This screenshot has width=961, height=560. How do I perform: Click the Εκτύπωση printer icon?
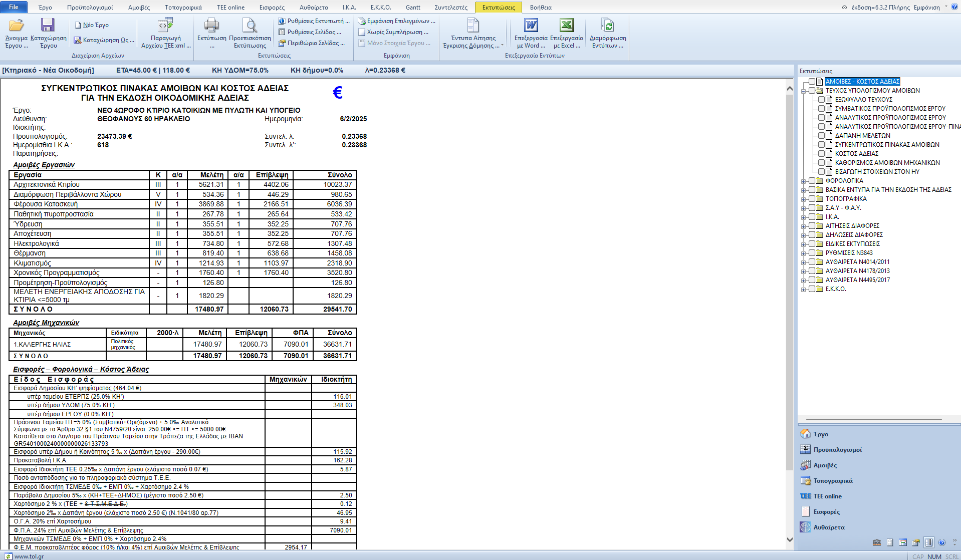(211, 26)
